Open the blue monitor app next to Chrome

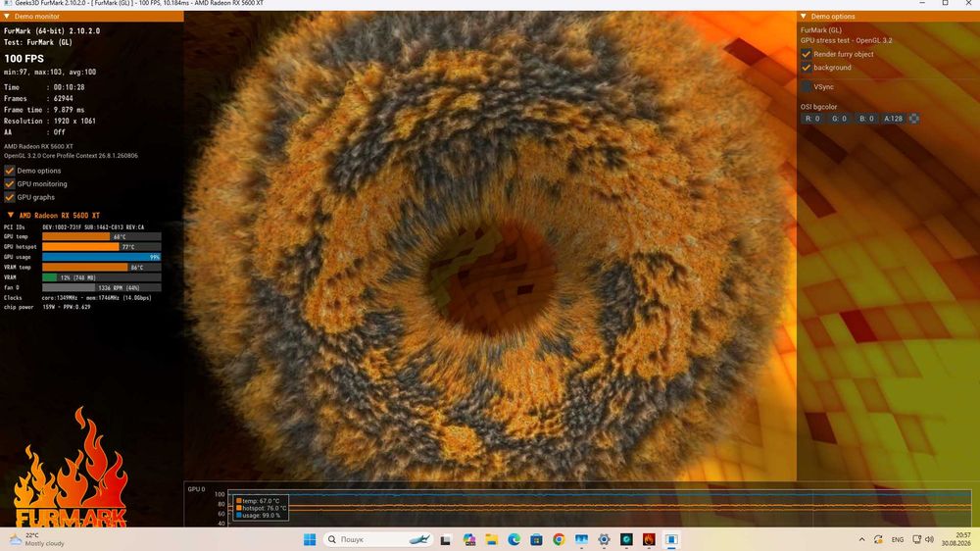click(581, 539)
